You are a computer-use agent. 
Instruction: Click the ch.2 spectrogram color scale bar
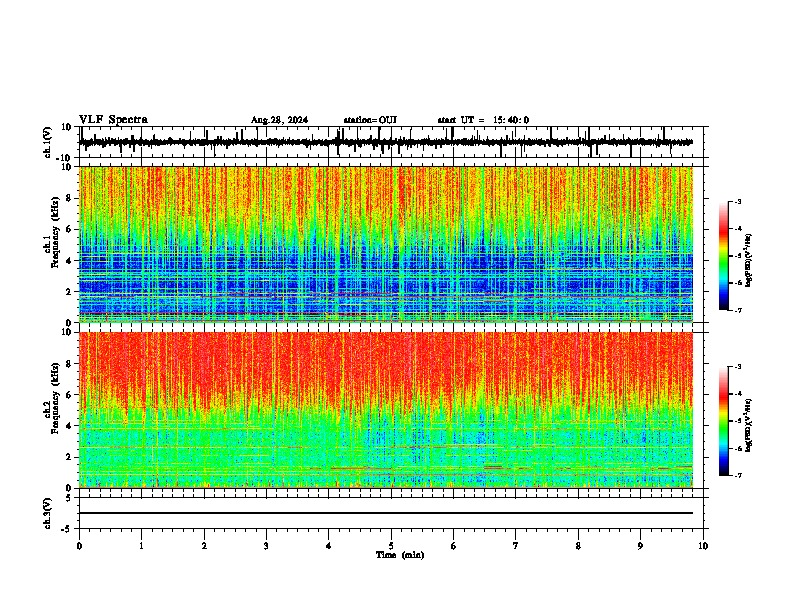pyautogui.click(x=724, y=421)
